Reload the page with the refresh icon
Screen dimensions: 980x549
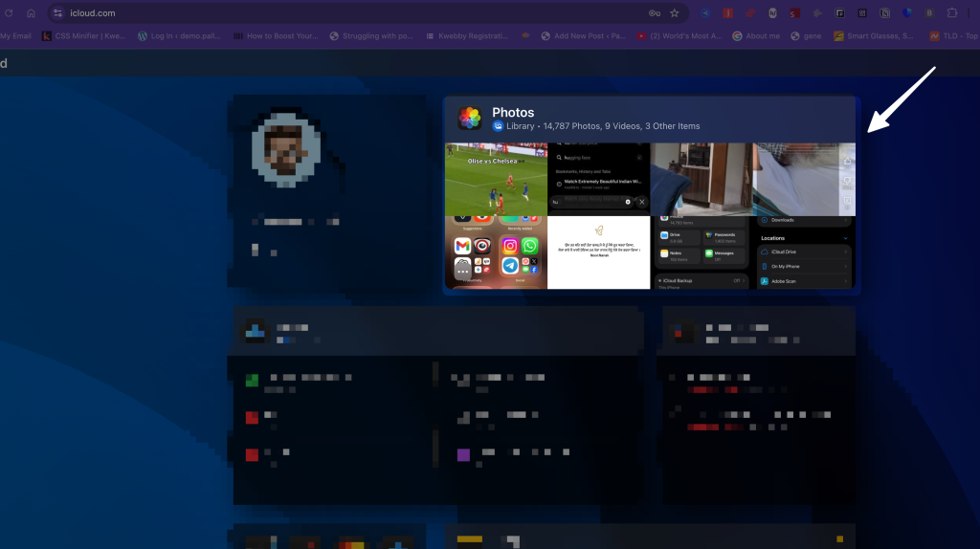click(9, 13)
